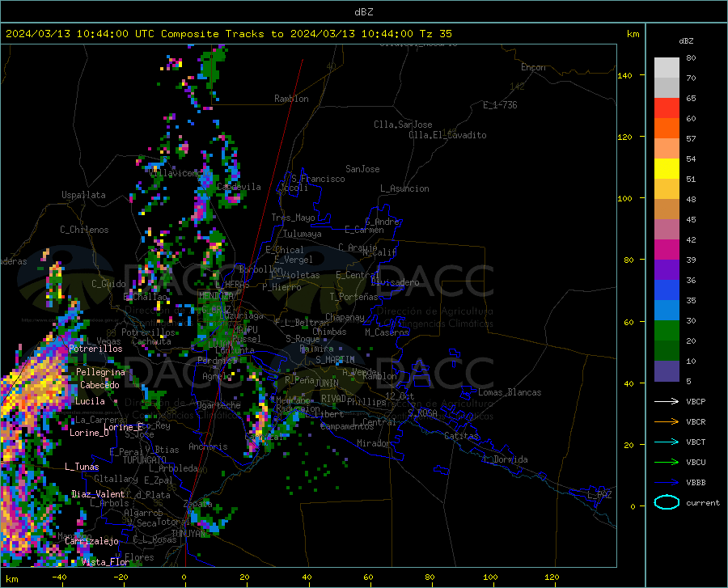The height and width of the screenshot is (588, 728).
Task: Click the L_Tunas label
Action: point(82,467)
